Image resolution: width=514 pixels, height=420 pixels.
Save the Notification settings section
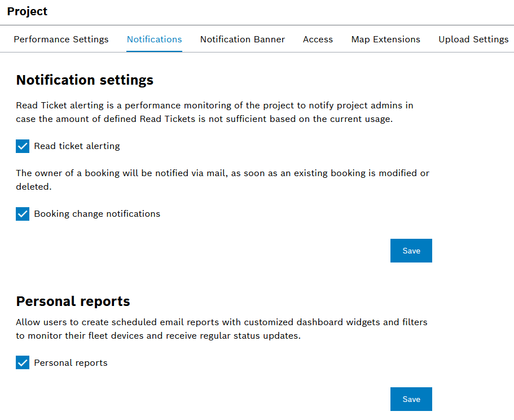(411, 251)
